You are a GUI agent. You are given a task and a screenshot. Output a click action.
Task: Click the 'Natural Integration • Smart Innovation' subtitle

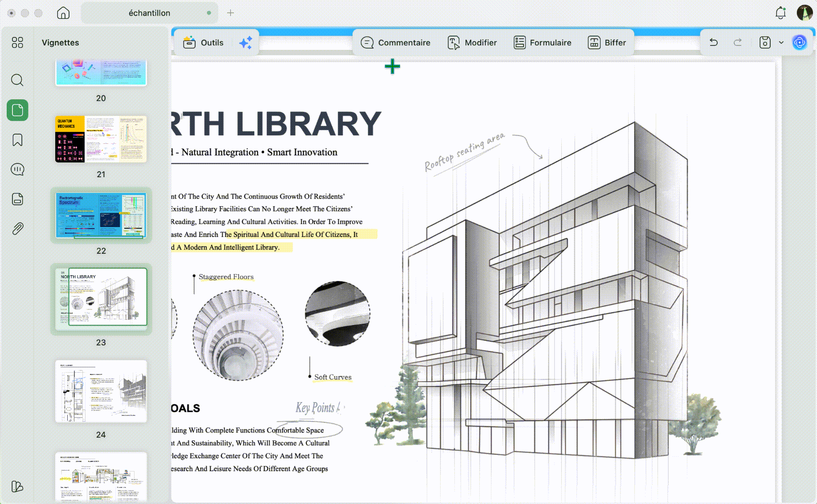(x=259, y=152)
